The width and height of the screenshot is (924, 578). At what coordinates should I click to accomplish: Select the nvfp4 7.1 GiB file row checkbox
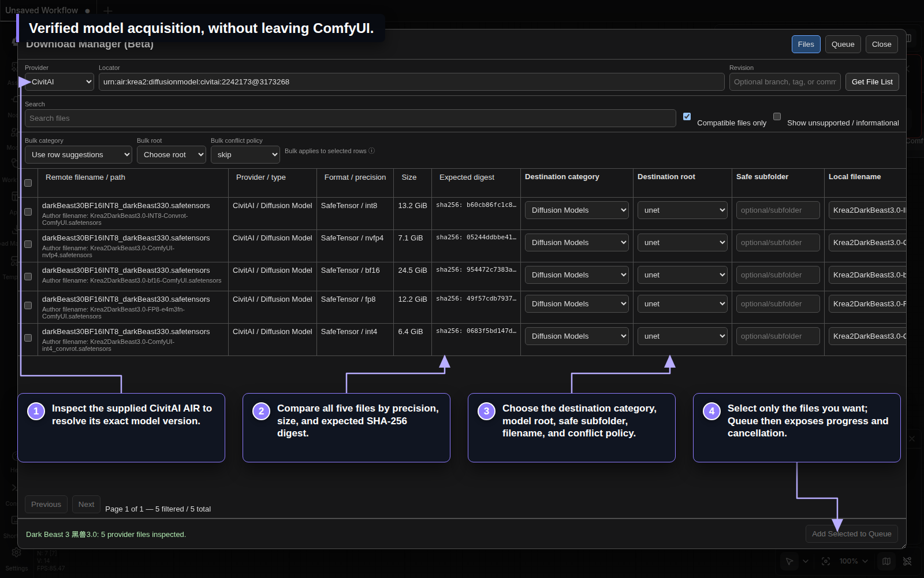point(28,244)
